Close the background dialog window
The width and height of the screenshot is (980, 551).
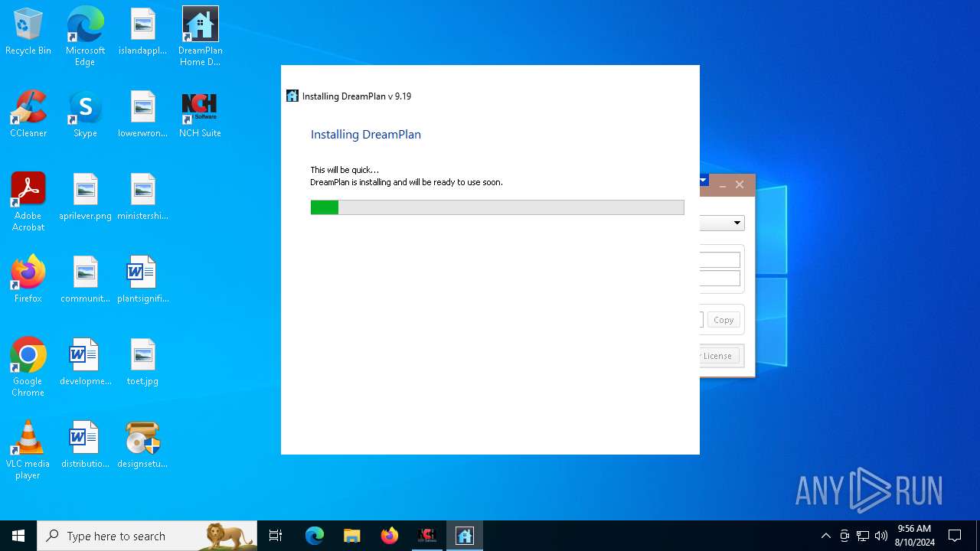(x=740, y=184)
